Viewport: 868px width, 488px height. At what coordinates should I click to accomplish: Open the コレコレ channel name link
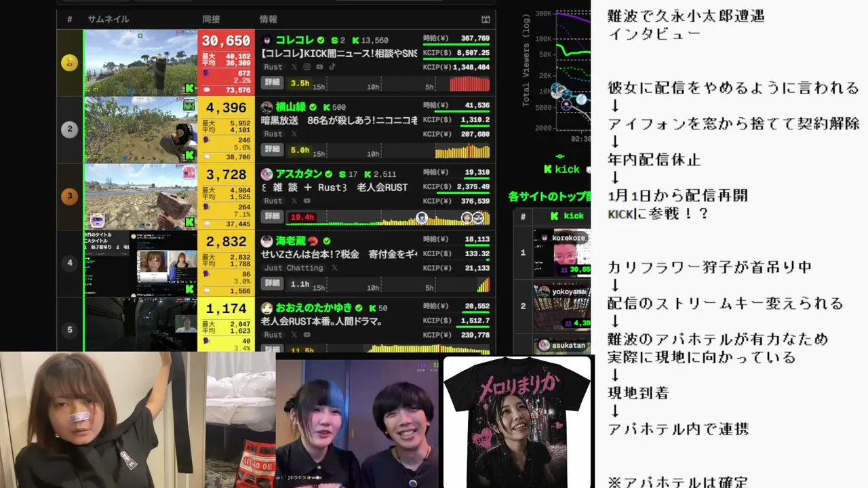tap(294, 41)
